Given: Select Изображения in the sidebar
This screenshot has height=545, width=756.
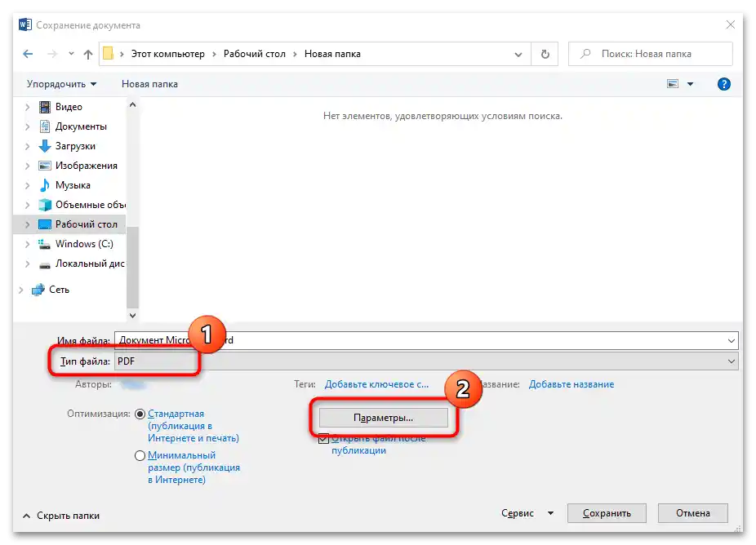Looking at the screenshot, I should coord(86,166).
